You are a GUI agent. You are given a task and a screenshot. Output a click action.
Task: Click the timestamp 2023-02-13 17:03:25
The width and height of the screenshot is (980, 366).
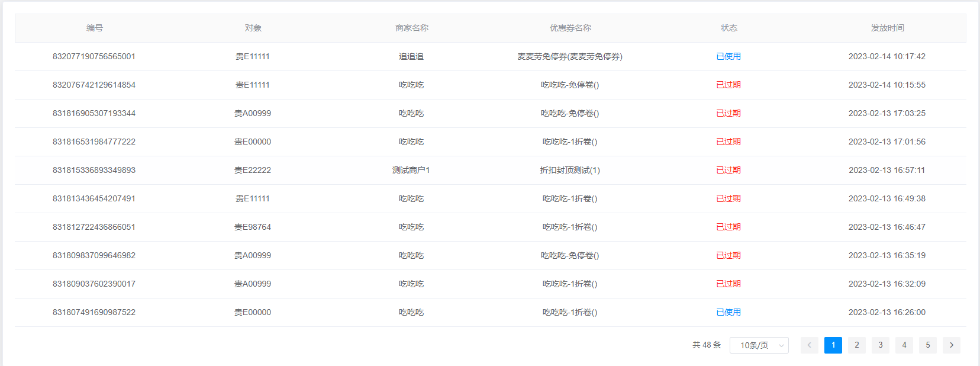click(x=886, y=113)
